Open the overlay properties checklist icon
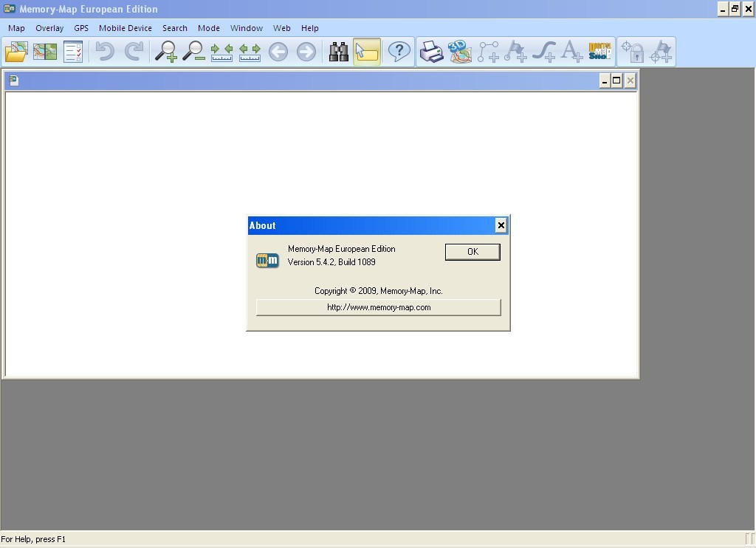The image size is (756, 548). pos(73,51)
